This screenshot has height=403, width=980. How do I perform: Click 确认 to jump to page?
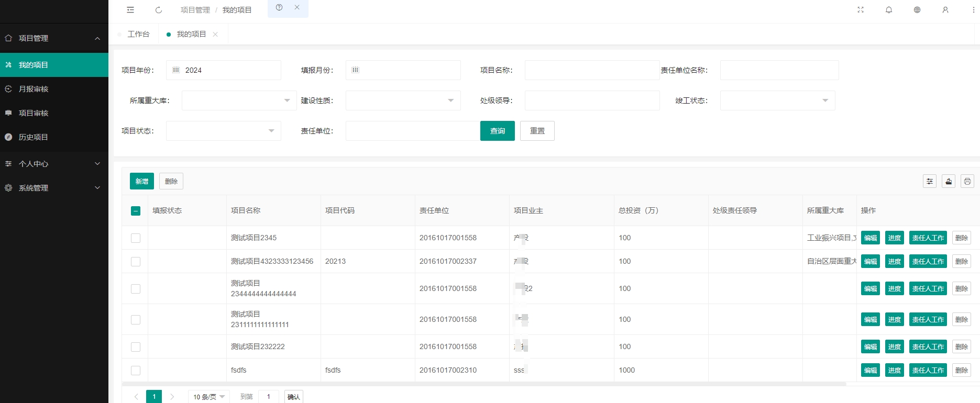[x=294, y=397]
